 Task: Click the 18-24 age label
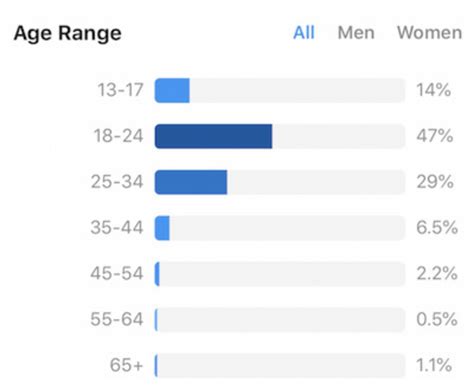tap(118, 136)
